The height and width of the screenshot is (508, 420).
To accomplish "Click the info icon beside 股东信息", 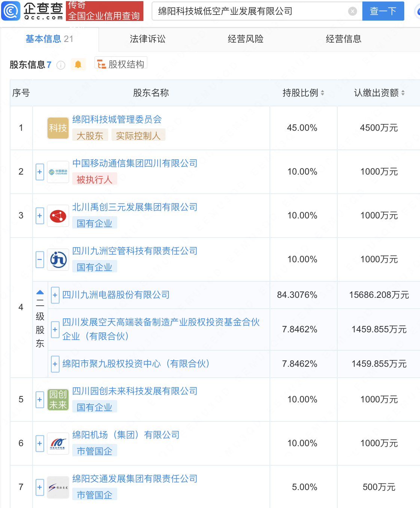I will [x=61, y=65].
